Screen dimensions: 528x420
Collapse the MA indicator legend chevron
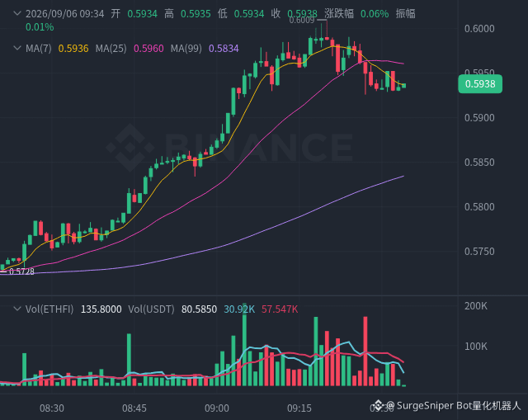tap(16, 48)
